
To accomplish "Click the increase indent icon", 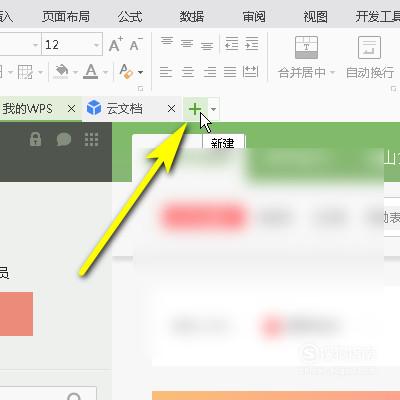I will [x=252, y=43].
